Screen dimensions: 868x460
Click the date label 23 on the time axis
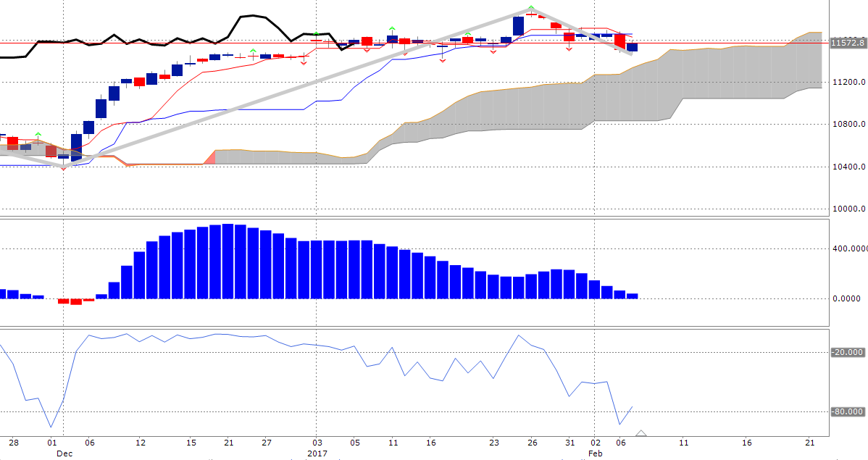click(494, 442)
